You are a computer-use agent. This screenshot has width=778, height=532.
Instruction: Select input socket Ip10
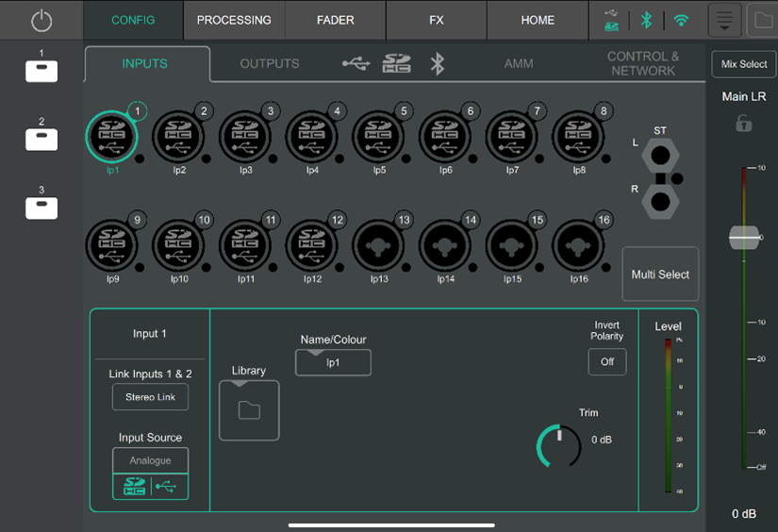[x=178, y=245]
